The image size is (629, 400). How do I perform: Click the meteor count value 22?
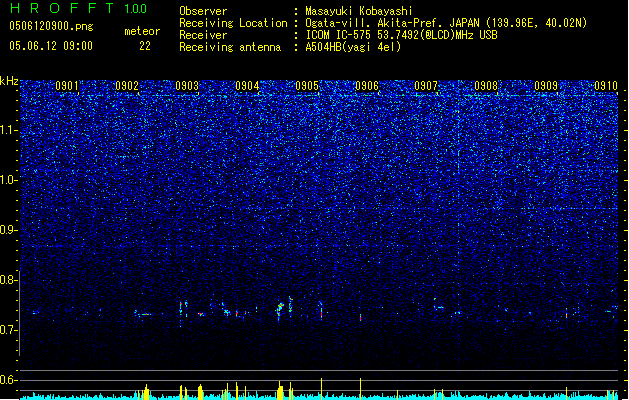145,46
